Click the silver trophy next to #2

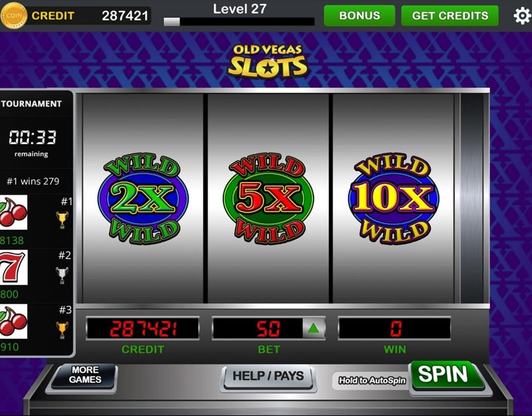coord(62,275)
